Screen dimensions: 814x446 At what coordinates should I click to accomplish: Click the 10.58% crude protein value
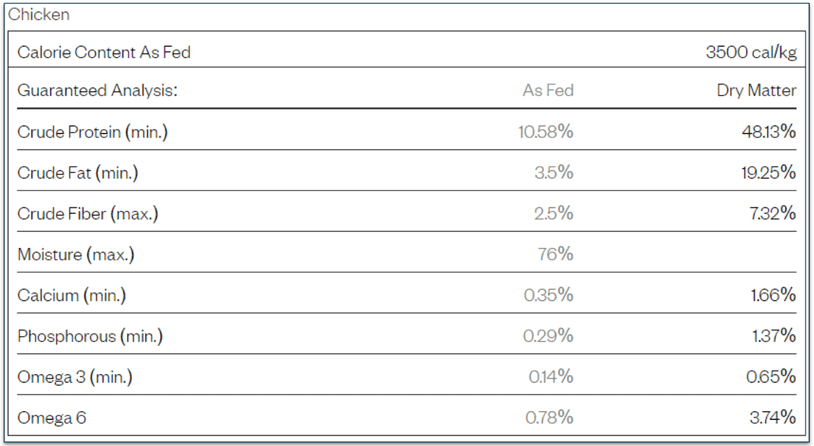[x=546, y=132]
